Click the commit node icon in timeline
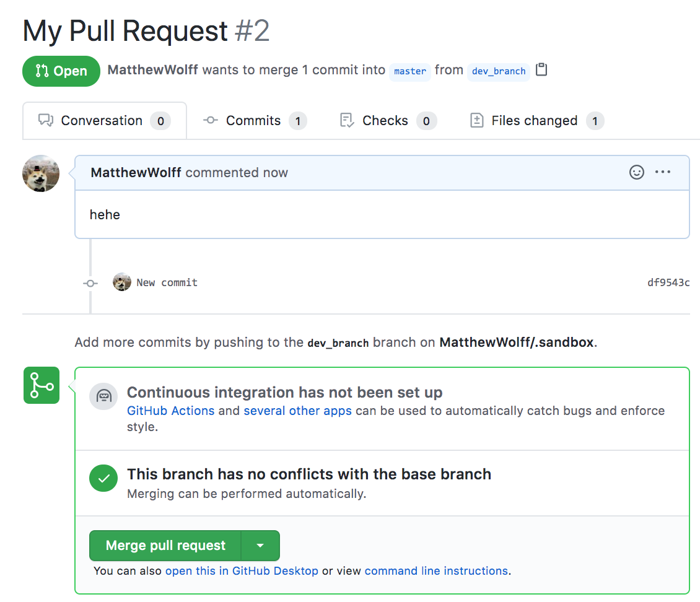 90,283
